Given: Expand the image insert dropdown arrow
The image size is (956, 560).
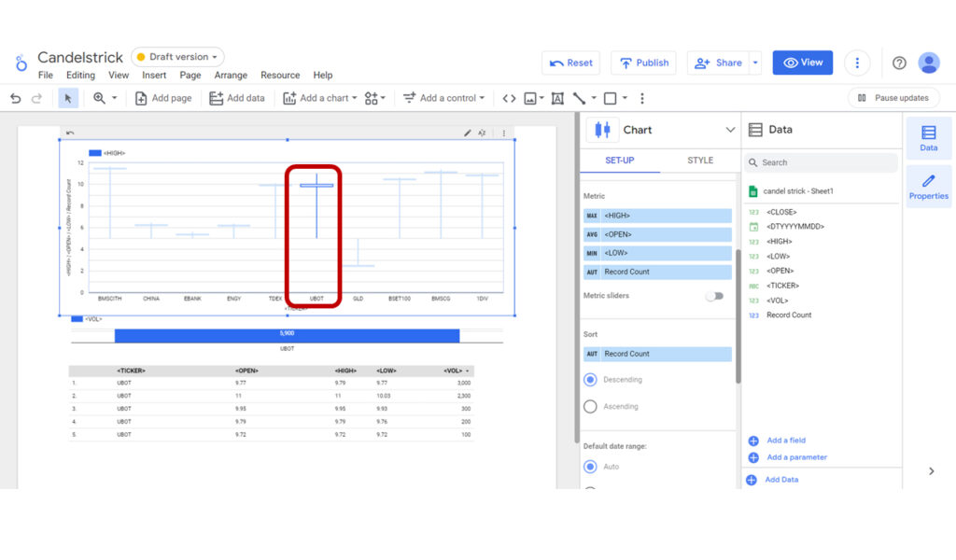Looking at the screenshot, I should pyautogui.click(x=541, y=98).
